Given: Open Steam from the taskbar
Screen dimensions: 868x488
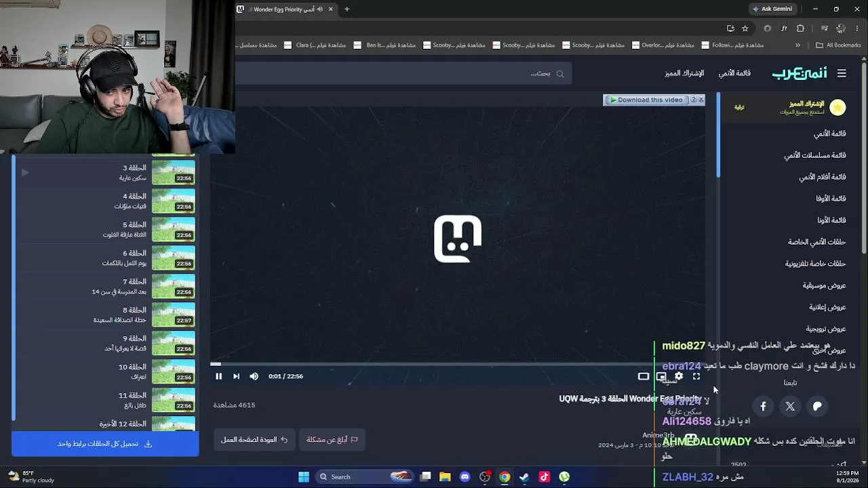Looking at the screenshot, I should [x=524, y=476].
